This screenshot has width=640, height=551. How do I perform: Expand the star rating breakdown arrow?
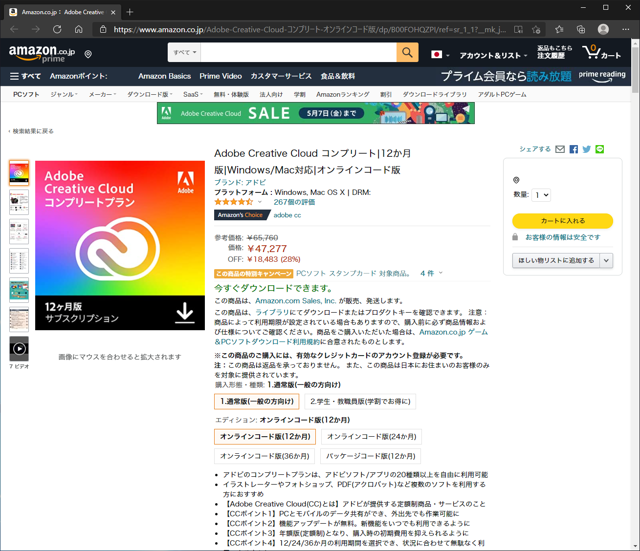(x=260, y=202)
